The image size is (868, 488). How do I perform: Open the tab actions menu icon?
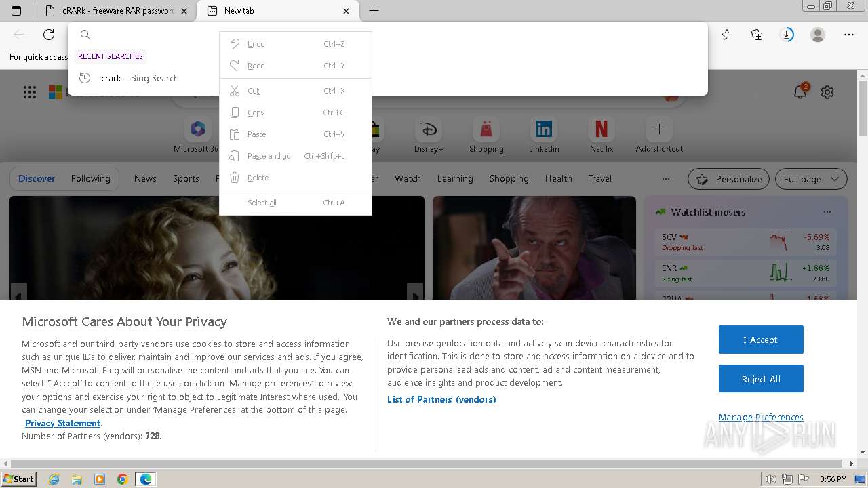(16, 11)
